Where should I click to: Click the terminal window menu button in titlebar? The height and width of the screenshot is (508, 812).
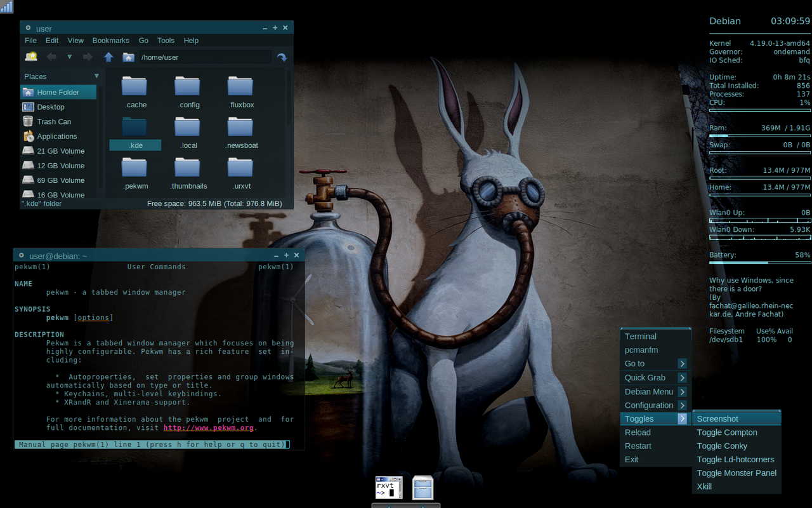pos(22,255)
